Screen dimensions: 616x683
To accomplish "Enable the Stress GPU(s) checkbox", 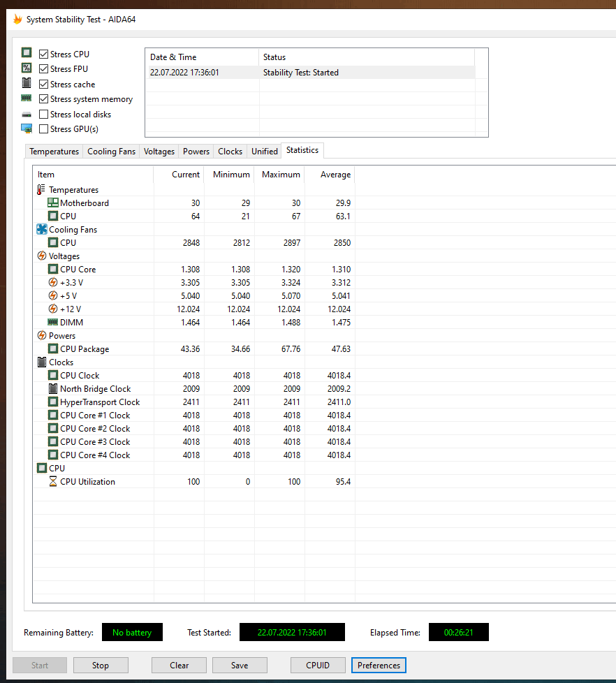I will click(43, 129).
